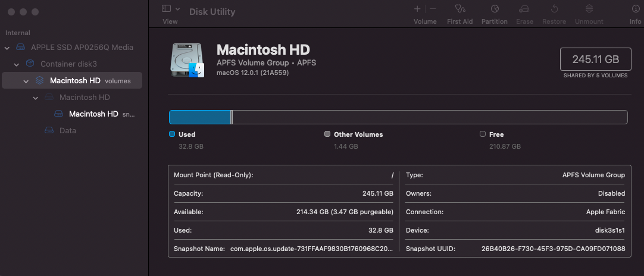Collapse the dimmed Macintosh HD volume chevron
Image resolution: width=644 pixels, height=276 pixels.
(x=36, y=98)
